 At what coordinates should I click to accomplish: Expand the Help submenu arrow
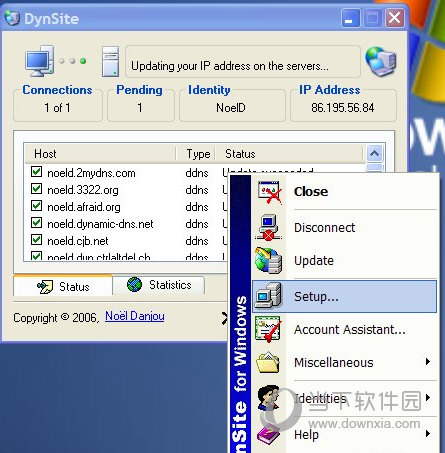click(x=428, y=434)
